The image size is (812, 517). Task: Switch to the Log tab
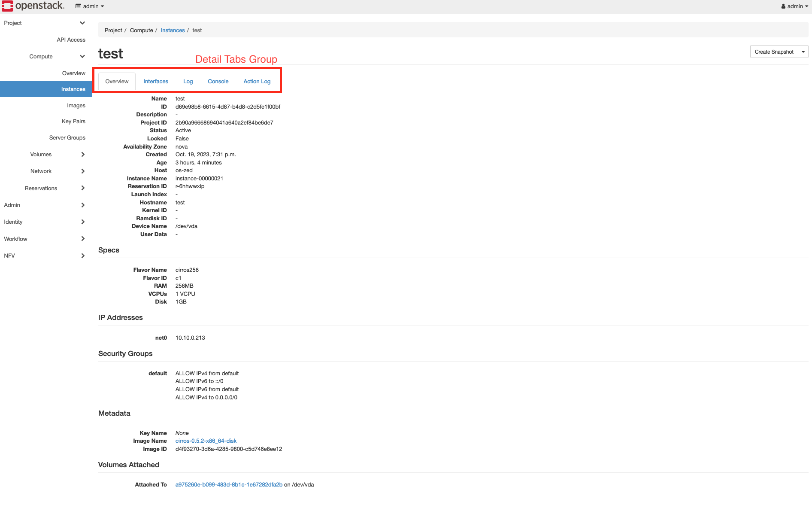coord(188,81)
